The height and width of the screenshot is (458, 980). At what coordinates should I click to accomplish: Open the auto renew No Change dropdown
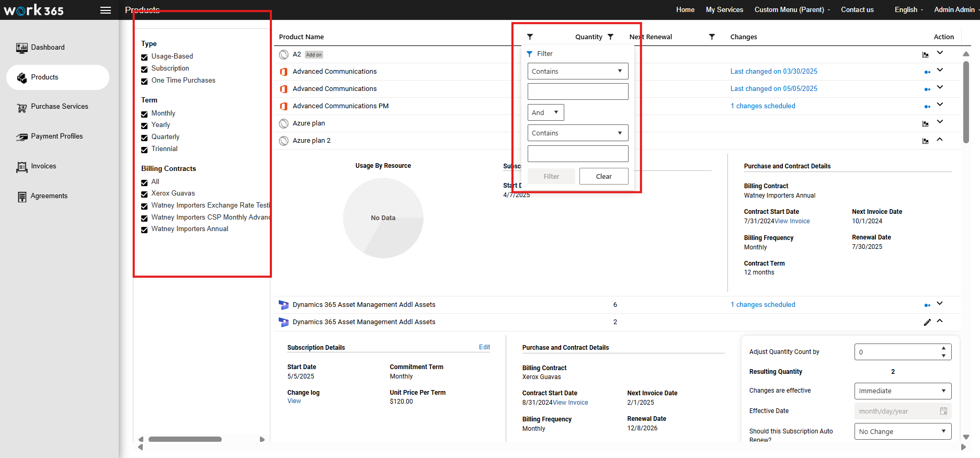coord(903,432)
